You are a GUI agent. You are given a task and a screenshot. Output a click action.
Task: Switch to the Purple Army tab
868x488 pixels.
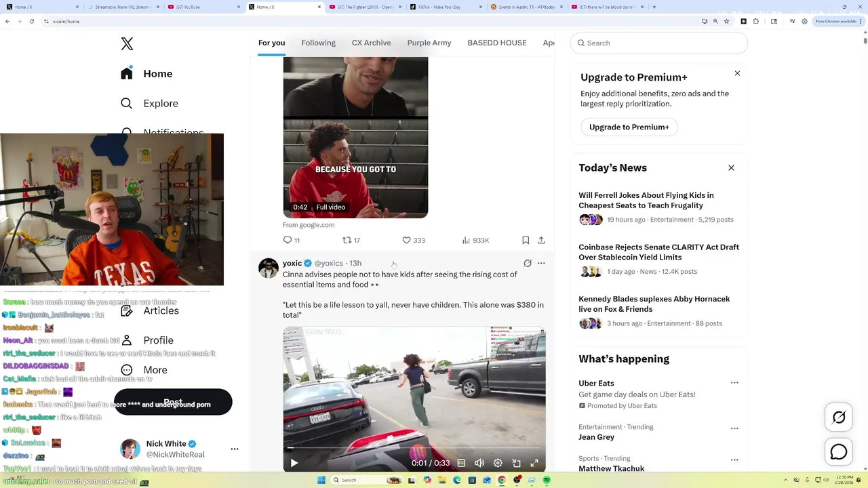429,43
